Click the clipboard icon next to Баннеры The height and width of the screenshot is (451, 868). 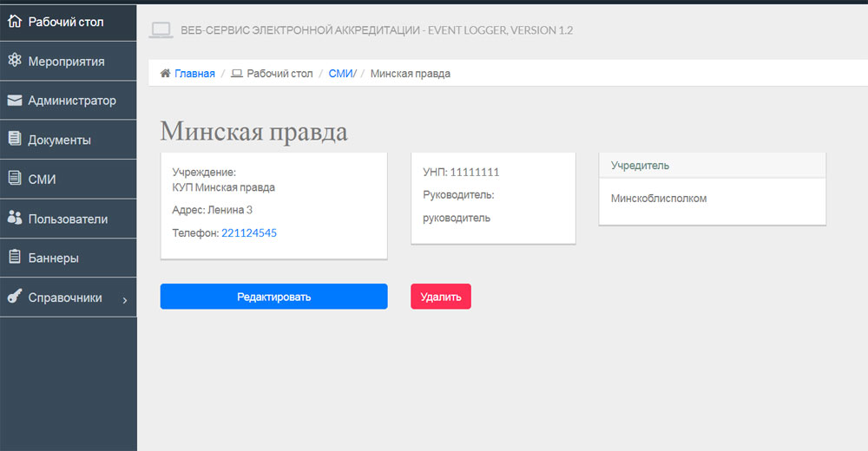point(15,257)
